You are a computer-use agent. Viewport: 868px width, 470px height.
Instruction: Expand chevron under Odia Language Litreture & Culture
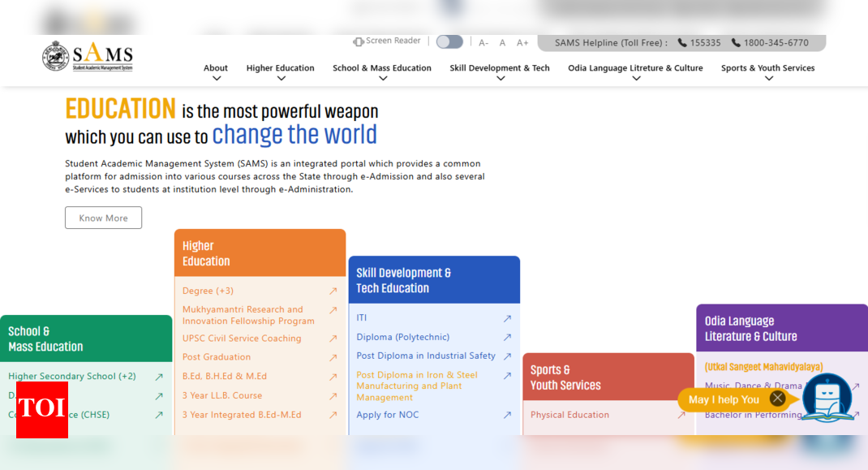pyautogui.click(x=636, y=79)
